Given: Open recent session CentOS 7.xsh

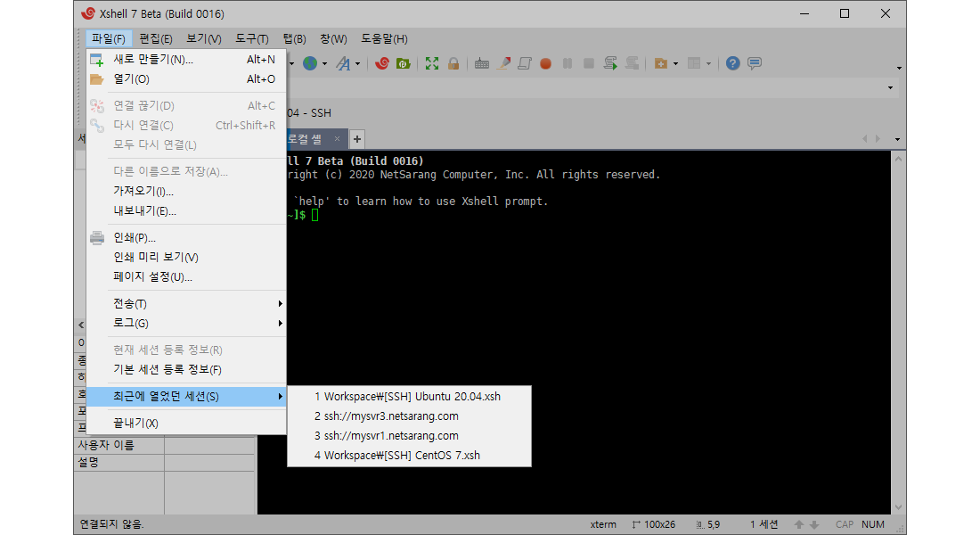Looking at the screenshot, I should (x=409, y=455).
